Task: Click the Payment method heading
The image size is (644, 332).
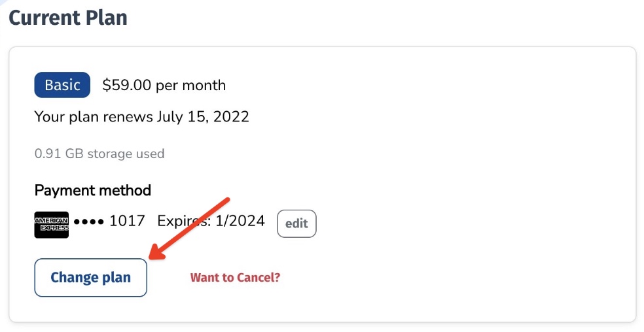Action: point(92,190)
